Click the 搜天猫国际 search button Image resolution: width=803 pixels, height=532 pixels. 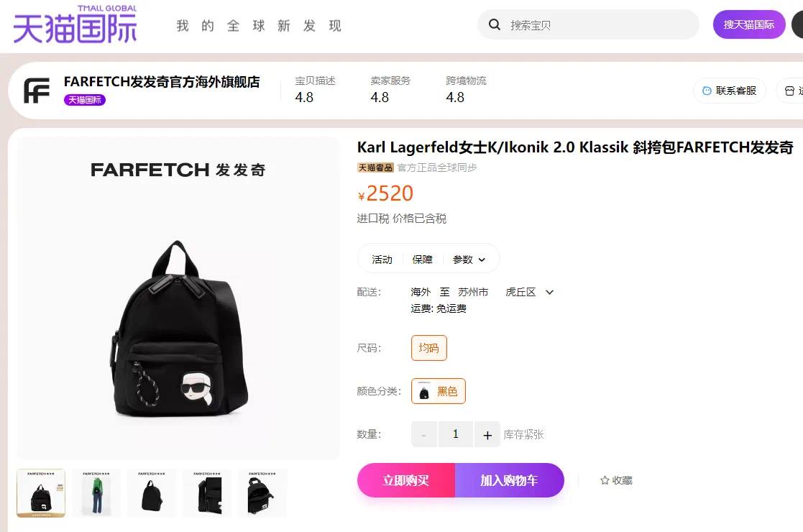click(x=748, y=24)
